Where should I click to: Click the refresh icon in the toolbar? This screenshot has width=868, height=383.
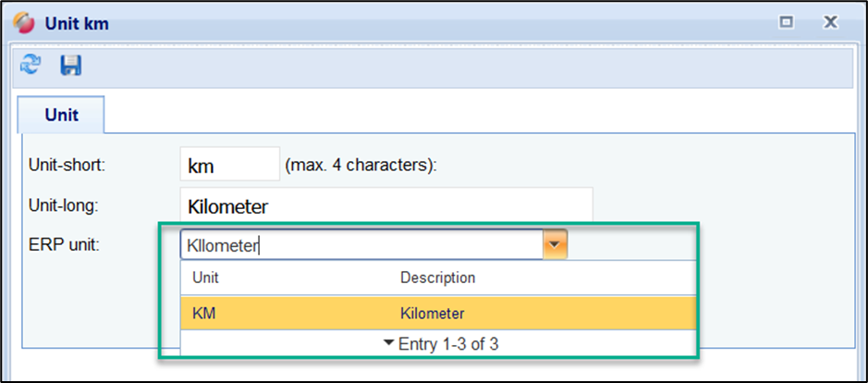point(31,65)
